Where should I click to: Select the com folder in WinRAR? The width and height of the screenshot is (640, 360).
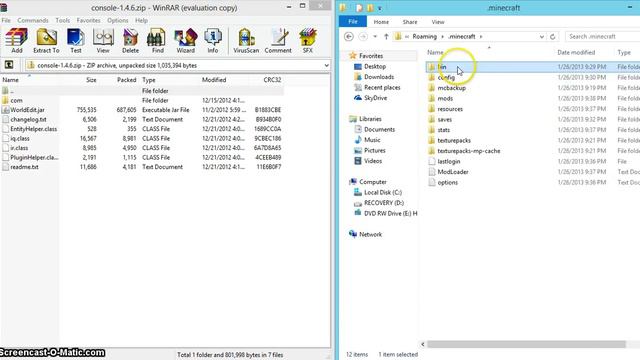point(16,100)
